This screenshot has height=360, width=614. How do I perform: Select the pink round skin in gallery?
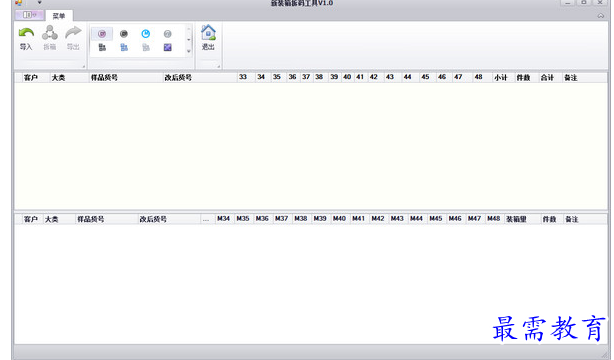point(102,34)
